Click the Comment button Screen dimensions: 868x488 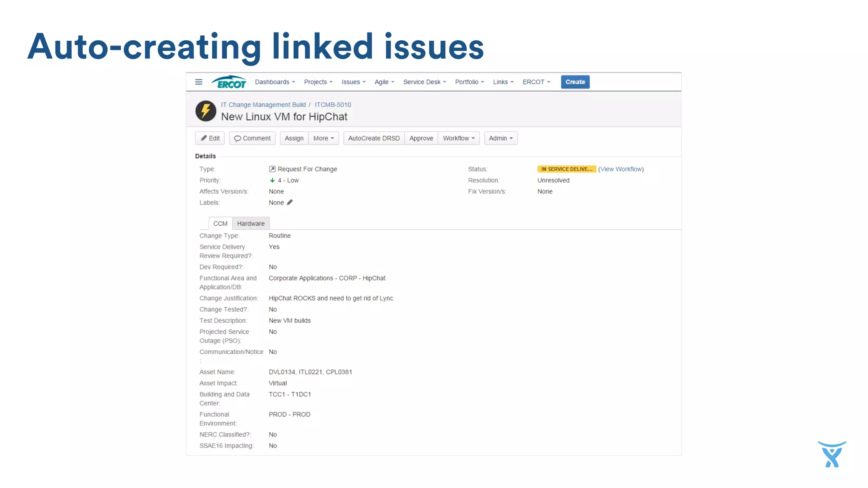click(252, 138)
